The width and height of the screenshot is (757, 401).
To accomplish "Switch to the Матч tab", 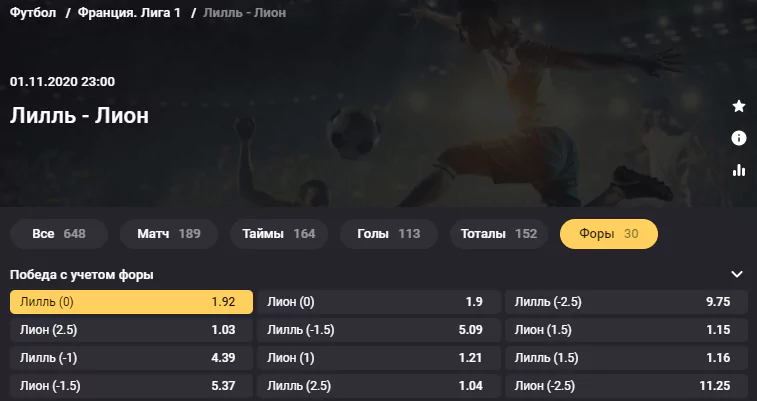I will pyautogui.click(x=168, y=234).
